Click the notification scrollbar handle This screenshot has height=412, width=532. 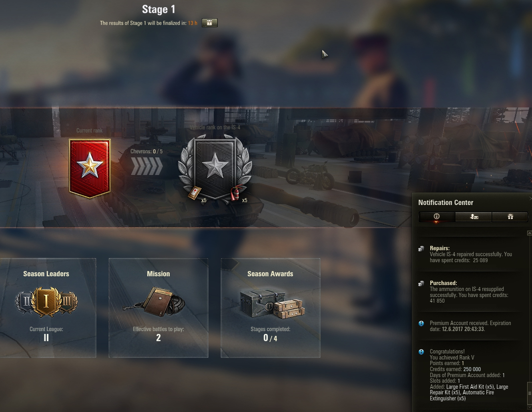click(x=530, y=393)
